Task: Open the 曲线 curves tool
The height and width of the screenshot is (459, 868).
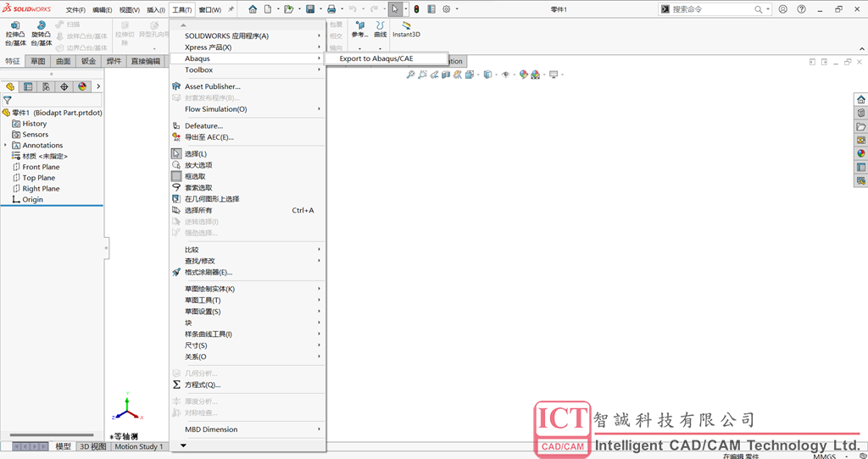Action: [381, 30]
